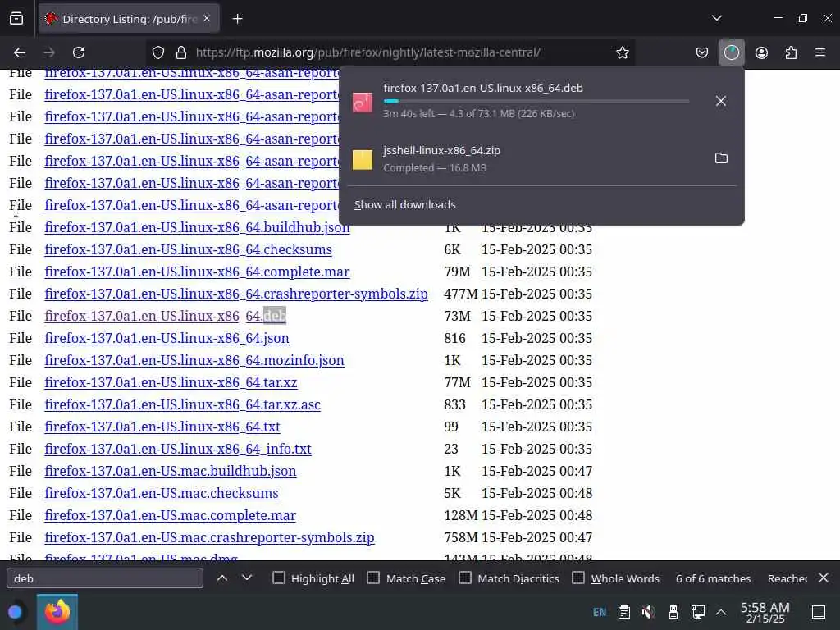Open the Firefox account icon

761,52
